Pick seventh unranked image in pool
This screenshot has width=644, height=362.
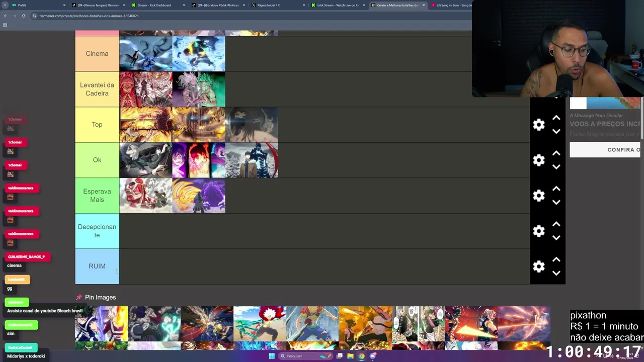pos(418,324)
